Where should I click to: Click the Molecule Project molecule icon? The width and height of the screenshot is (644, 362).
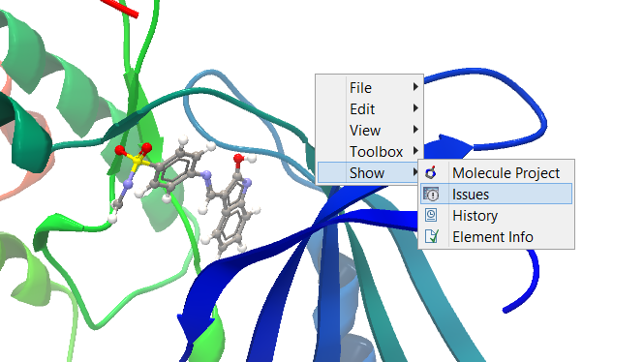point(431,173)
